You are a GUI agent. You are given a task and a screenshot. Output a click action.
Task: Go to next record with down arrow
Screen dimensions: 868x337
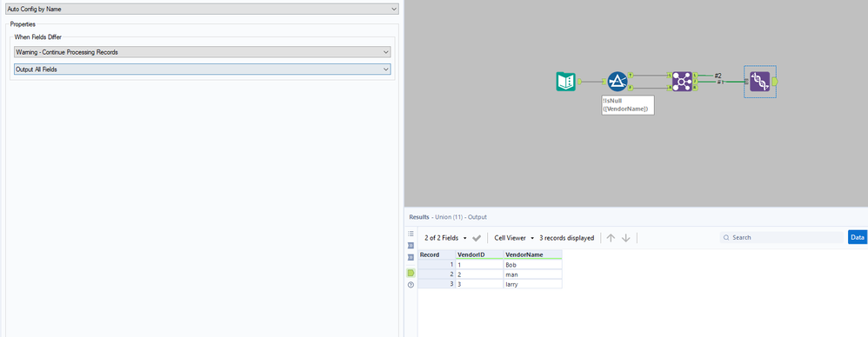click(626, 238)
